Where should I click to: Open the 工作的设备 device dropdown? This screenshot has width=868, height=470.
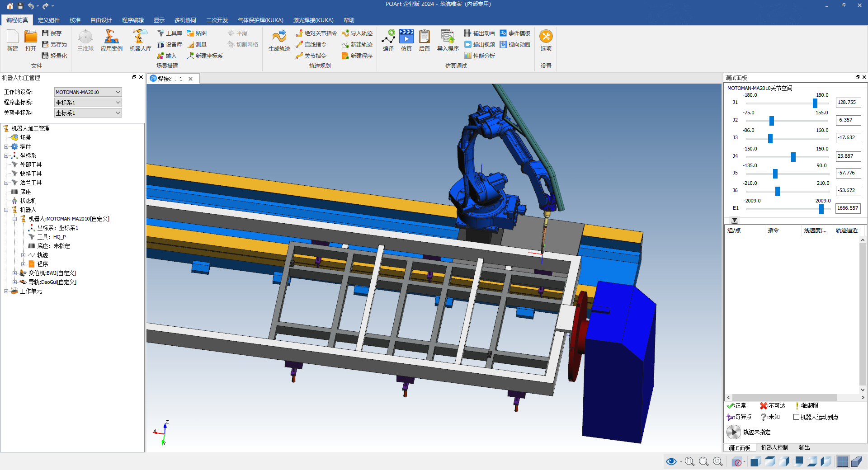click(x=88, y=92)
